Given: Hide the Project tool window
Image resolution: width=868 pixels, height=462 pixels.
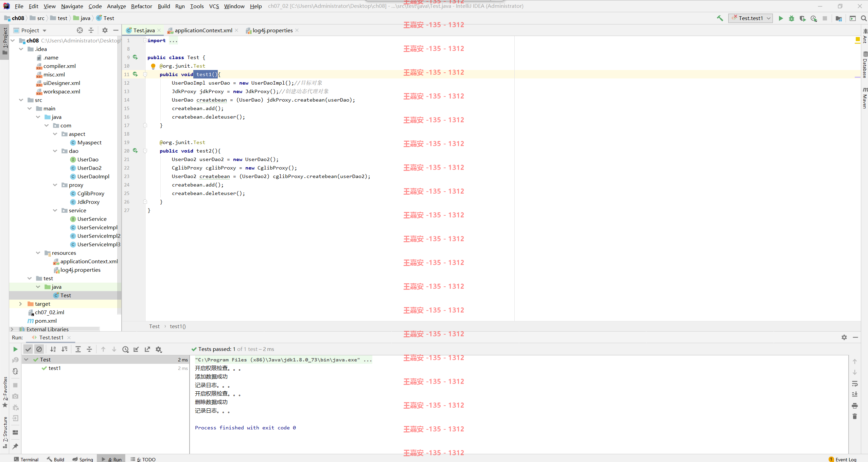Looking at the screenshot, I should click(116, 30).
